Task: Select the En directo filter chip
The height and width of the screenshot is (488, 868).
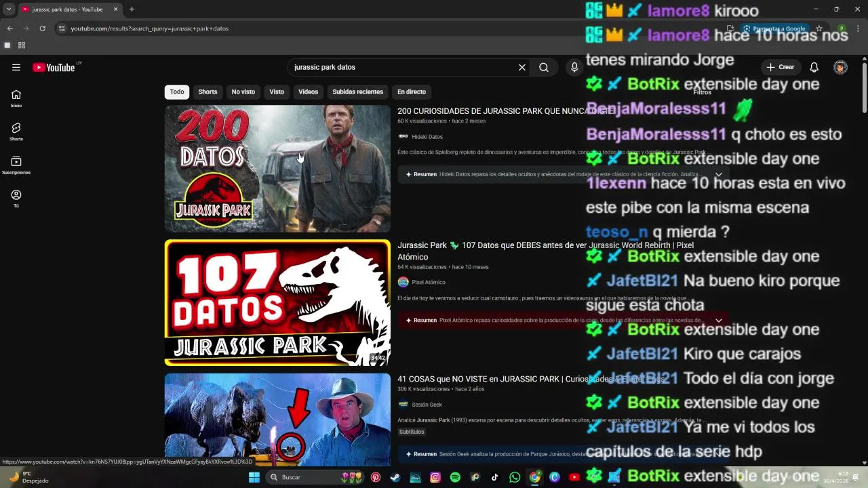Action: (412, 91)
